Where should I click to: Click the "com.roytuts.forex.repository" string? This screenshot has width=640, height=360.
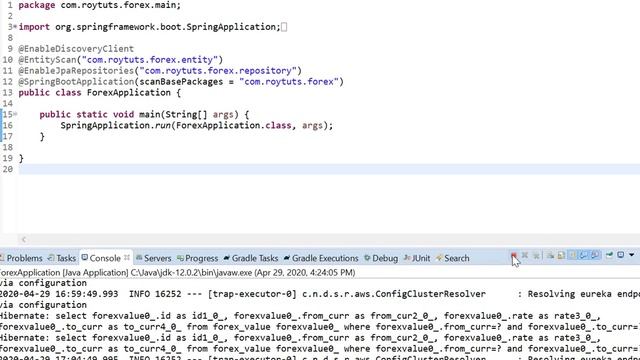[x=218, y=71]
